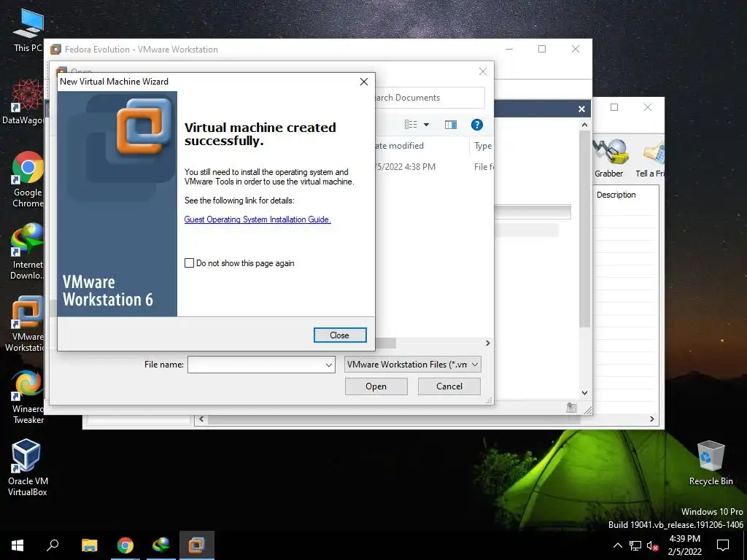Close the blue-titled panel with X
The image size is (747, 560).
click(581, 109)
